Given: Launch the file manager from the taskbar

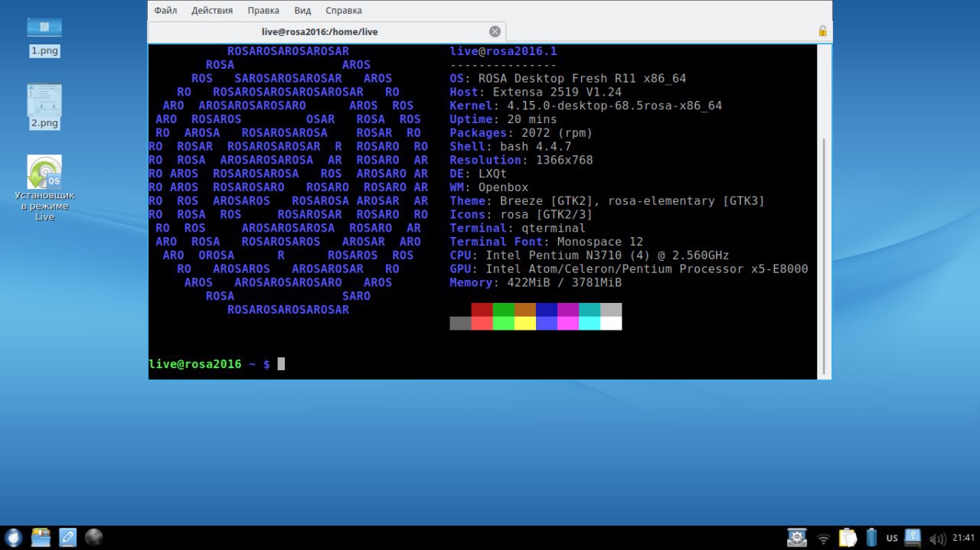Looking at the screenshot, I should pos(40,538).
